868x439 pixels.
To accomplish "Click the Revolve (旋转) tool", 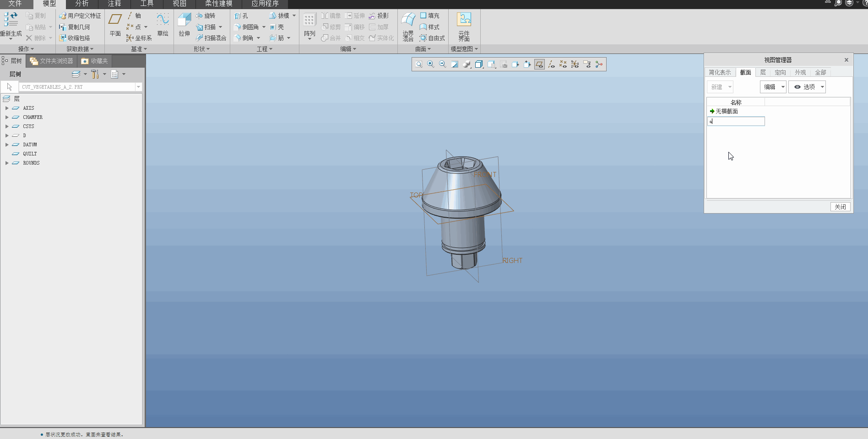I will 206,16.
